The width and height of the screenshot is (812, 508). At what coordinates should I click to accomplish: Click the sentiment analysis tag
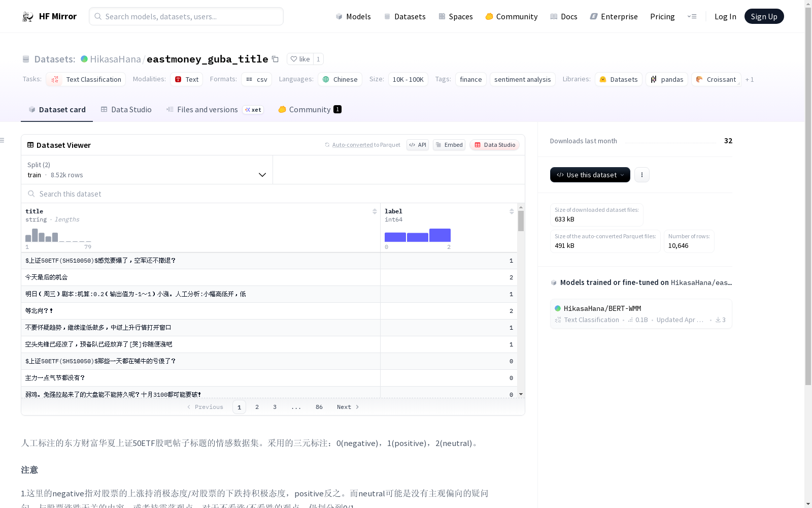tap(523, 79)
